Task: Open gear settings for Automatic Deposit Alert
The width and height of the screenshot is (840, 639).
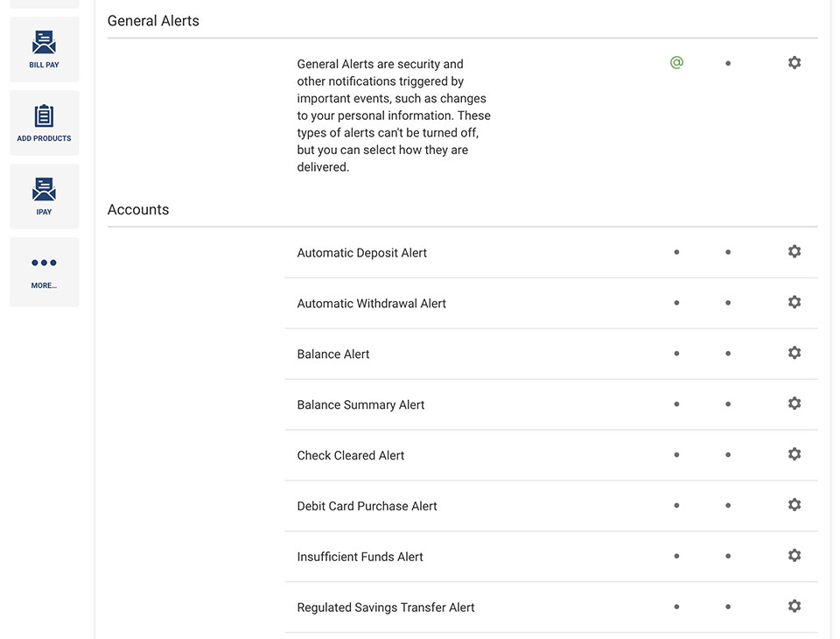Action: [x=794, y=251]
